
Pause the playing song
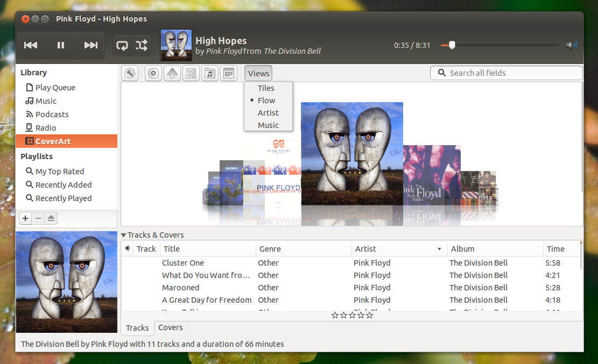[x=61, y=45]
